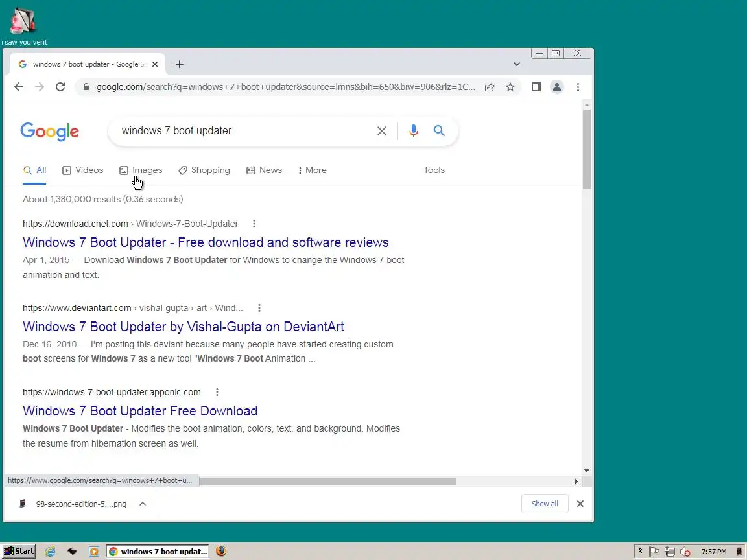This screenshot has width=747, height=560.
Task: Open the Start menu
Action: (19, 552)
